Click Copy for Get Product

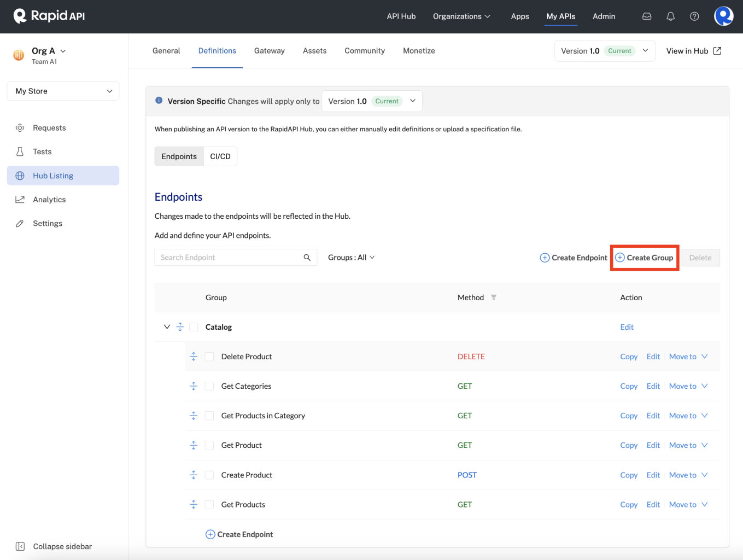(x=629, y=445)
